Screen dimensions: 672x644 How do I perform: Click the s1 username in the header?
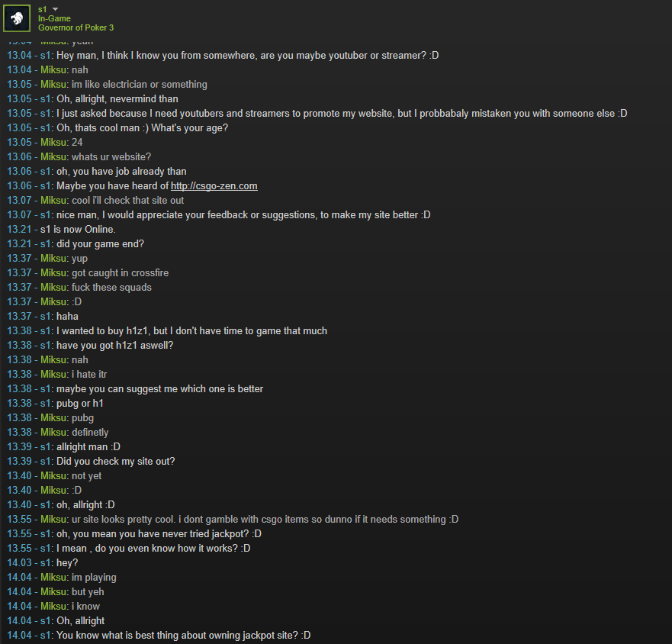pos(42,9)
